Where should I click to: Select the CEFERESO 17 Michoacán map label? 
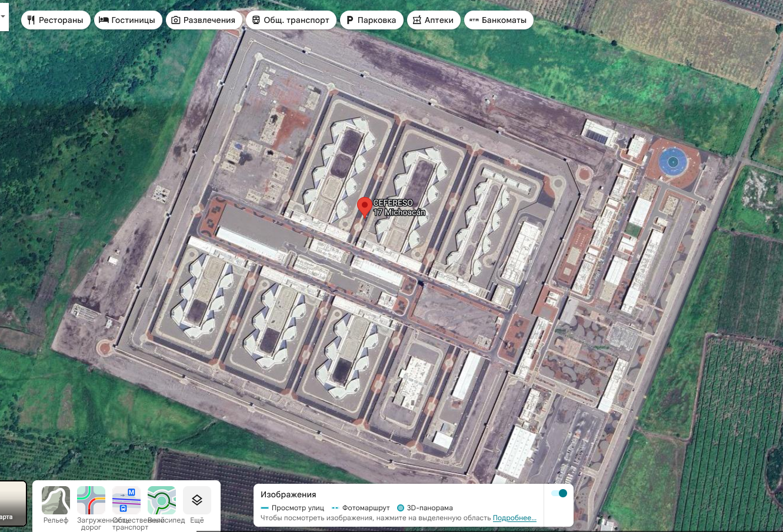tap(399, 208)
